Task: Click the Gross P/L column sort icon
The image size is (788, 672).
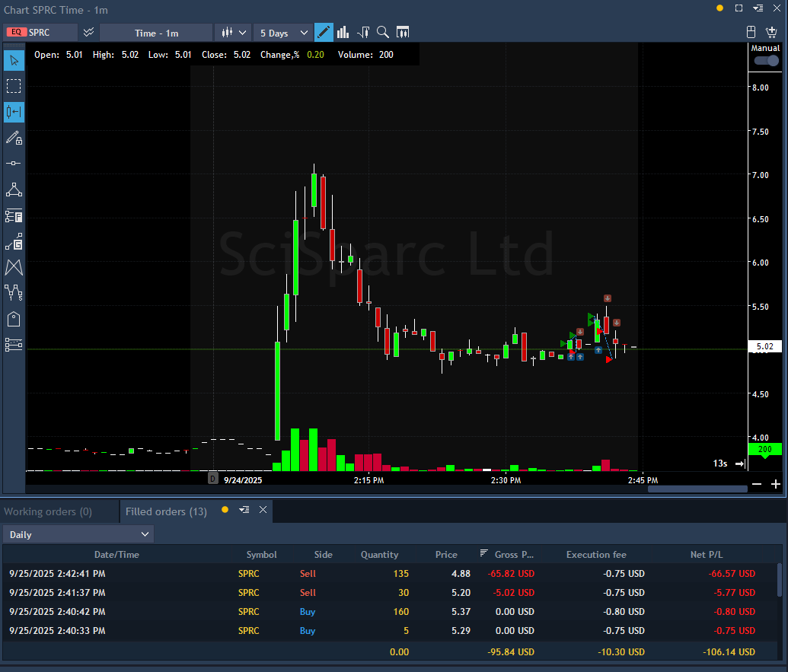Action: tap(483, 553)
